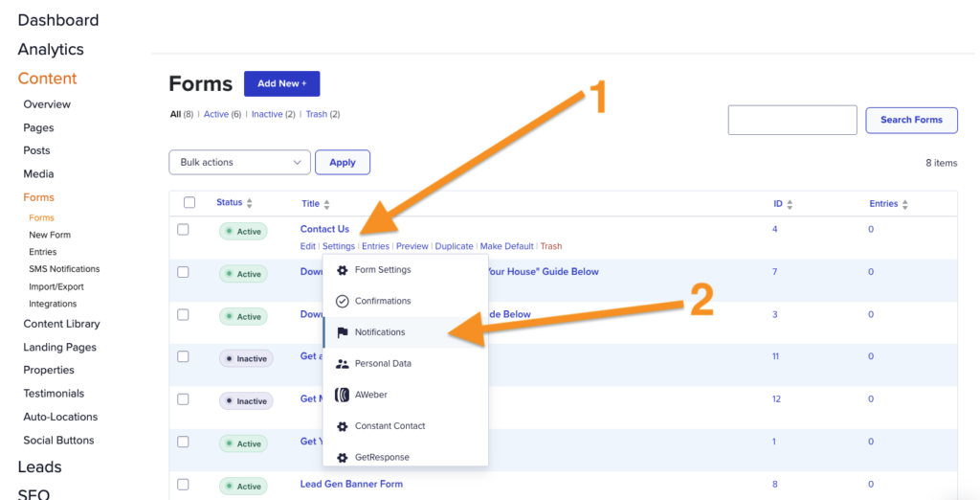Select Confirmations in the dropdown menu
Image resolution: width=980 pixels, height=500 pixels.
pos(406,301)
